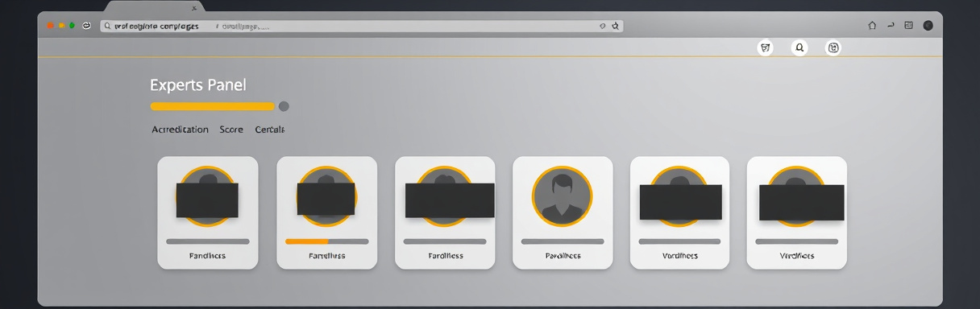This screenshot has width=980, height=309.
Task: Click the arrow icon right of home
Action: (x=891, y=26)
